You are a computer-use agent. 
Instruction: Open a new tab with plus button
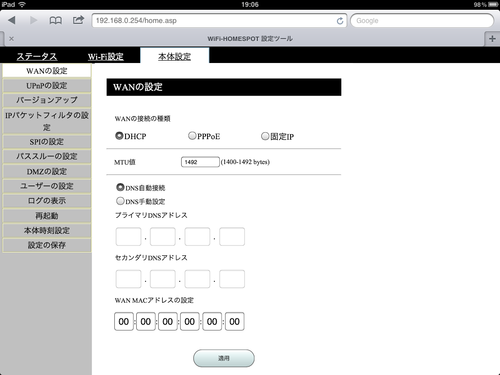(492, 39)
